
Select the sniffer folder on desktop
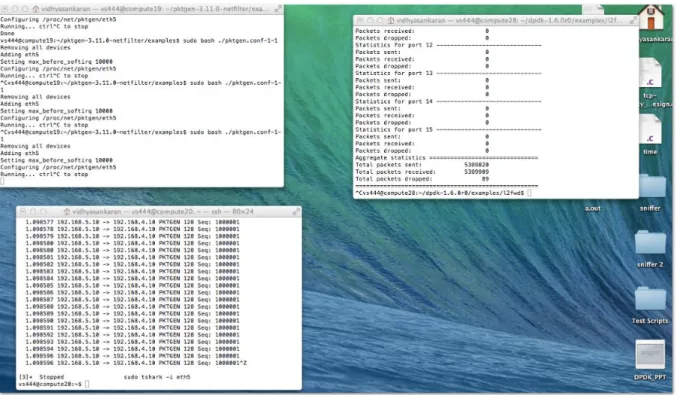click(x=651, y=186)
